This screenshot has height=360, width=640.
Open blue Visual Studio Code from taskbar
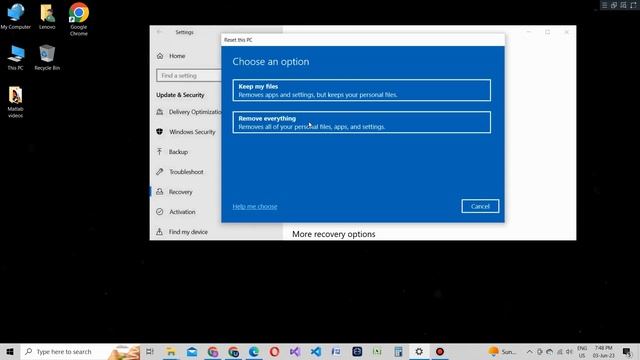(x=316, y=351)
